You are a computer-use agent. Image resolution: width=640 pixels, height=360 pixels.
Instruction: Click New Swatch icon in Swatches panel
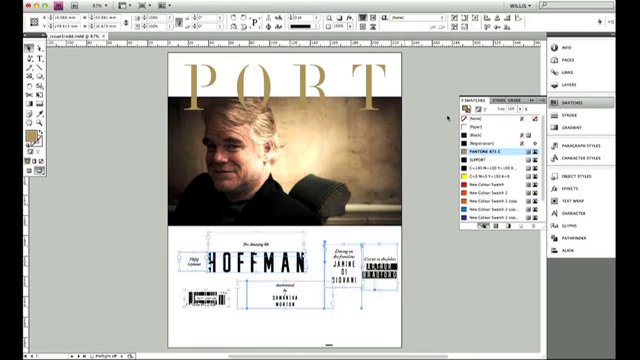coord(521,226)
